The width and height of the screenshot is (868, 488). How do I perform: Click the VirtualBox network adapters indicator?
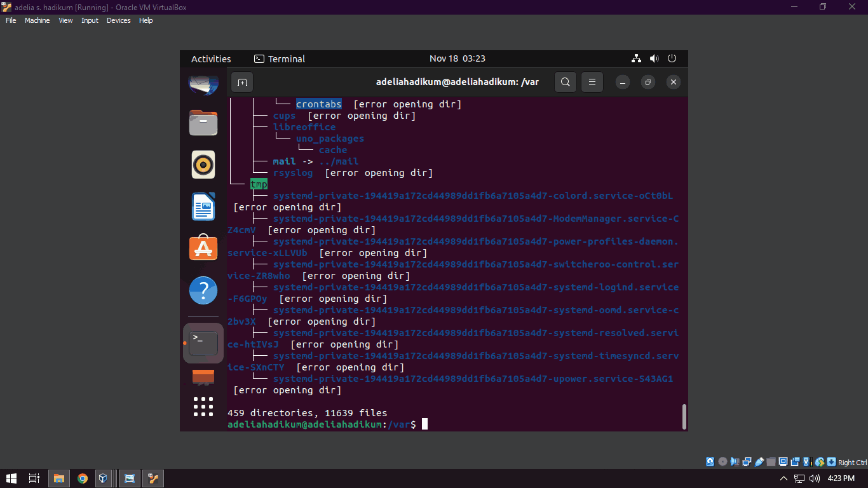pyautogui.click(x=747, y=462)
